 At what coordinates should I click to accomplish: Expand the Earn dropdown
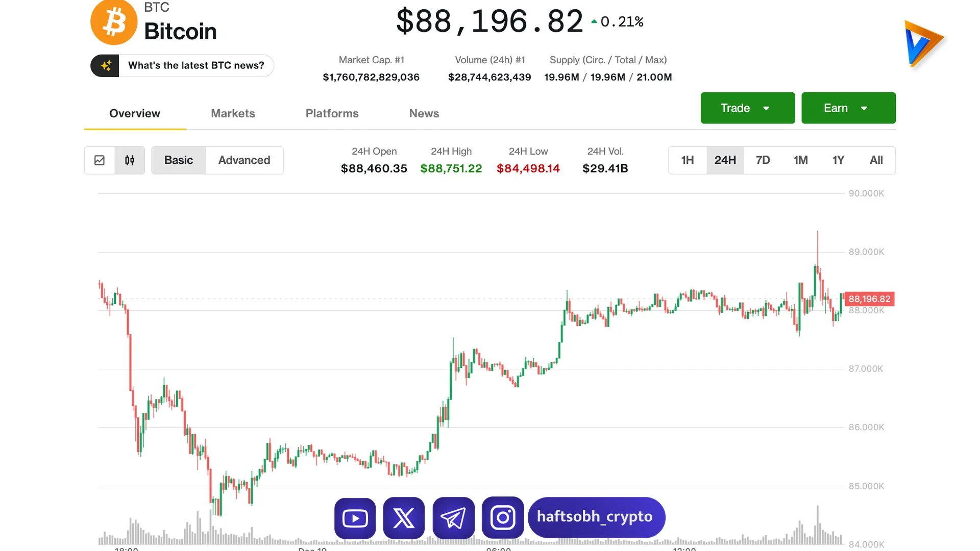(x=848, y=108)
